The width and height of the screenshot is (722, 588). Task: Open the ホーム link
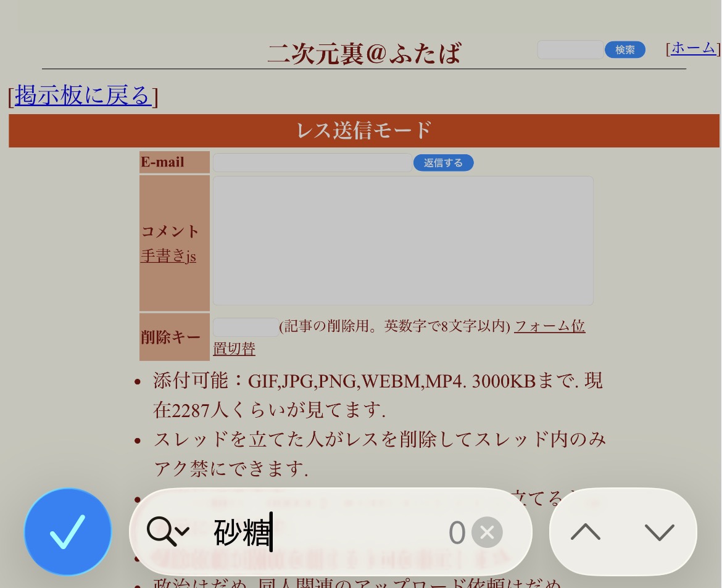[693, 48]
